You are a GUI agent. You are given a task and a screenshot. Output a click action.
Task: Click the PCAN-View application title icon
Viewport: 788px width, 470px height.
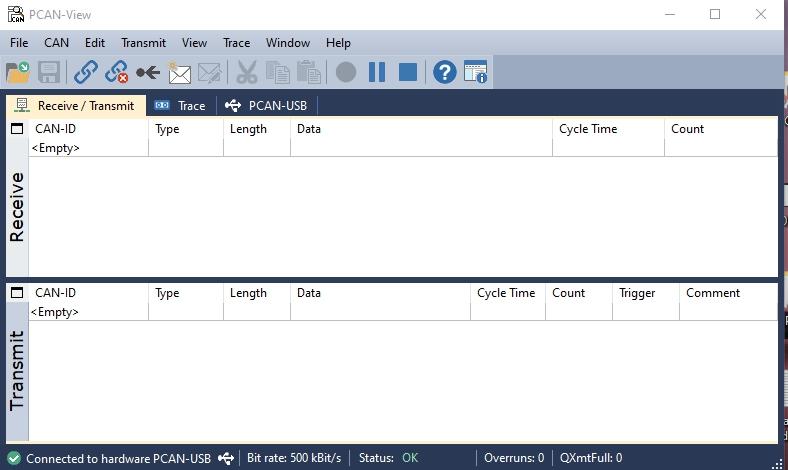tap(16, 14)
